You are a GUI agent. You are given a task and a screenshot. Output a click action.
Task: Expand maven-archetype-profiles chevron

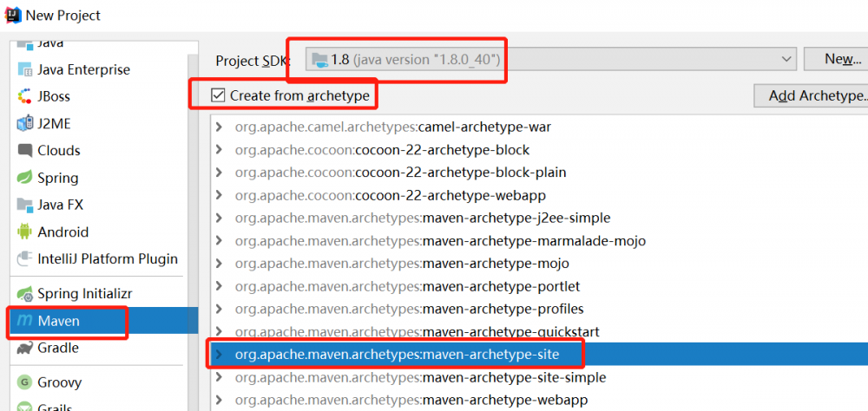220,309
